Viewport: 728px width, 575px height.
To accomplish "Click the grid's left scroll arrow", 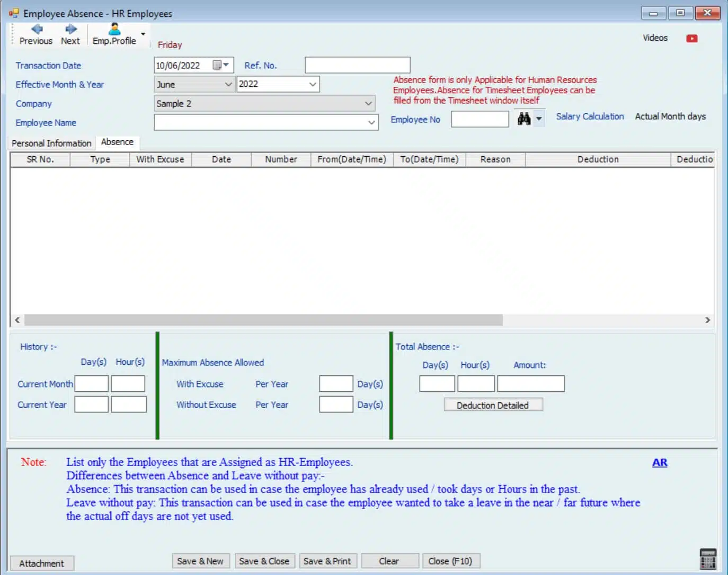I will tap(17, 320).
